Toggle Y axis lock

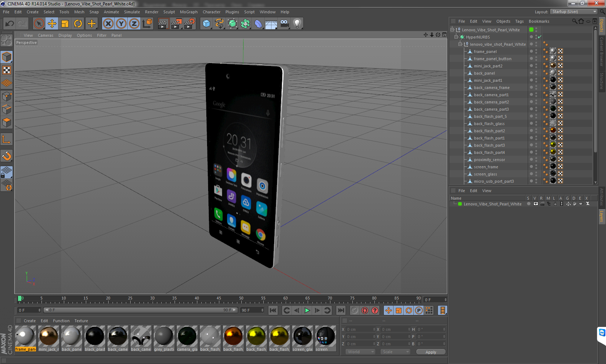[x=121, y=24]
